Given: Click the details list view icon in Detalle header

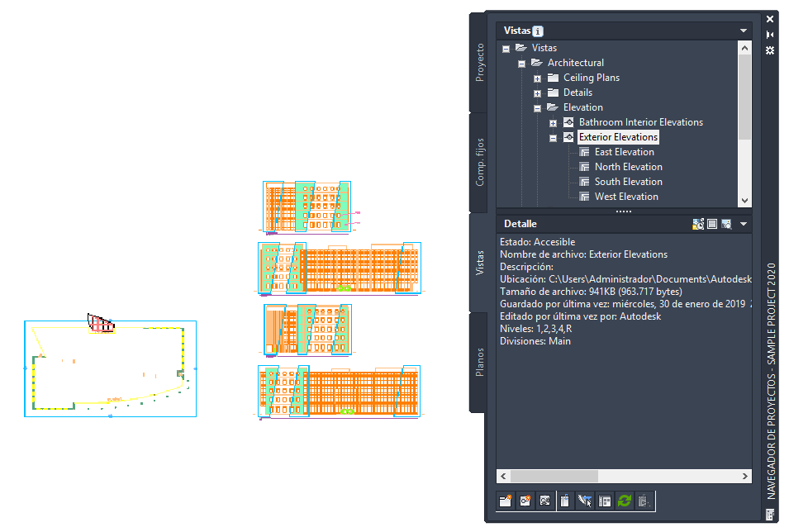Looking at the screenshot, I should click(x=712, y=224).
